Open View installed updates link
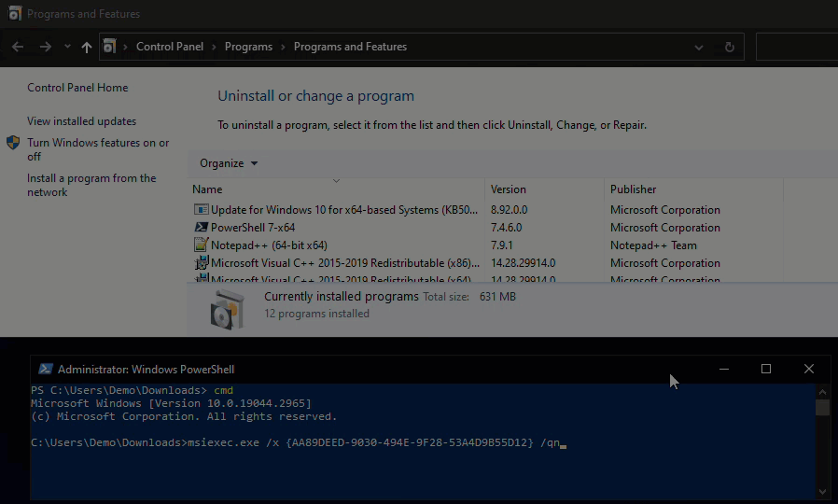Screen dimensions: 838x504 [x=82, y=121]
